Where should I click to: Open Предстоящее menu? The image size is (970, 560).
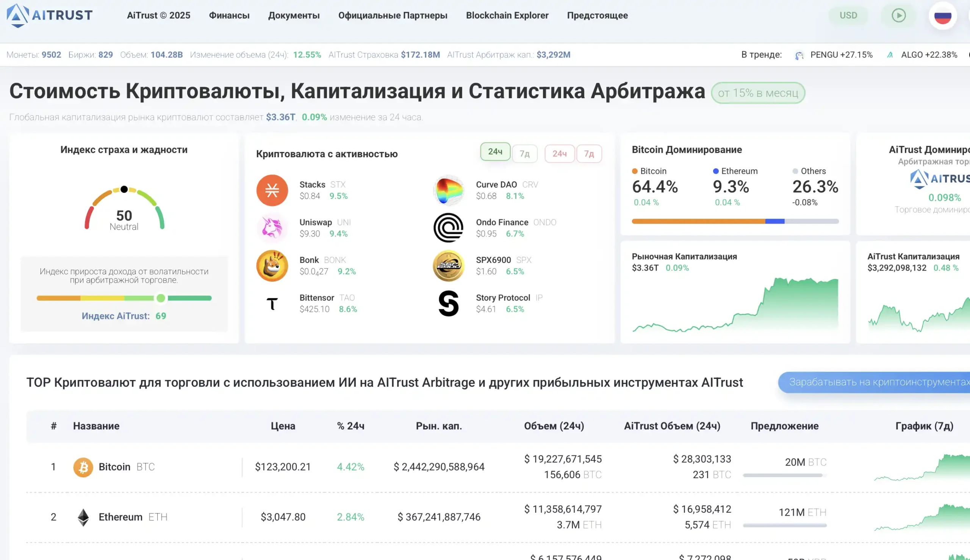tap(597, 16)
